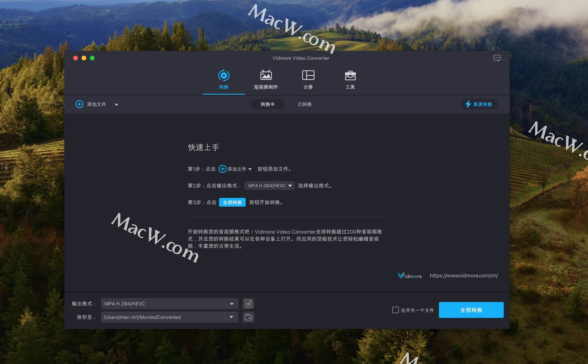The image size is (588, 364).
Task: Select the 转换中 sub-tab
Action: pyautogui.click(x=268, y=104)
